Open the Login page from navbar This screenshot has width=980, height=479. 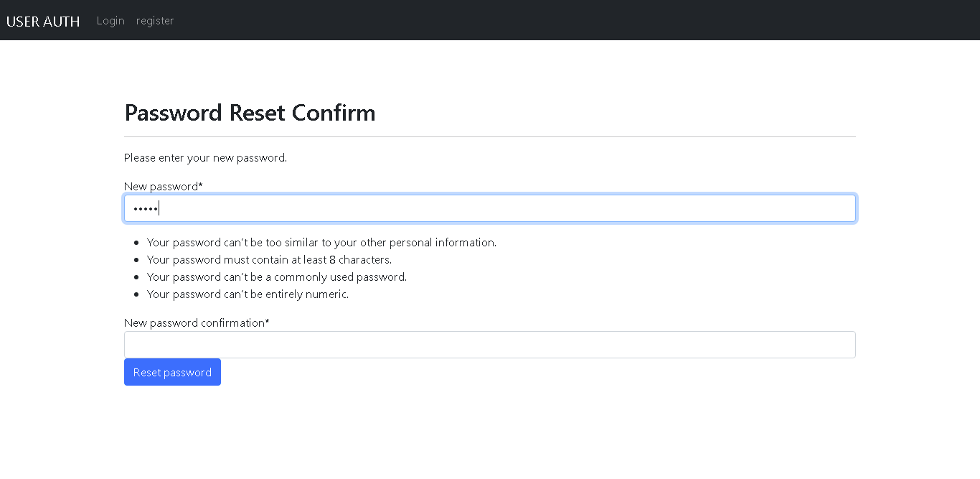click(x=110, y=21)
